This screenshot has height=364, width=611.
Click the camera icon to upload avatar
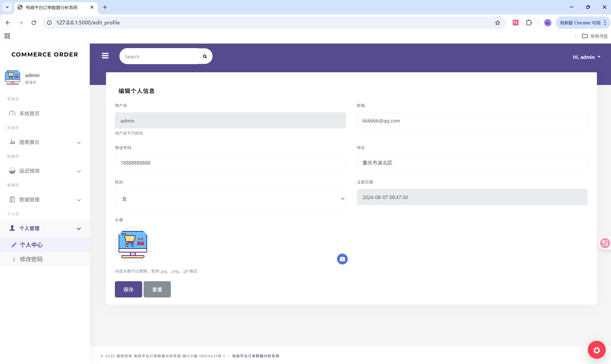[342, 259]
